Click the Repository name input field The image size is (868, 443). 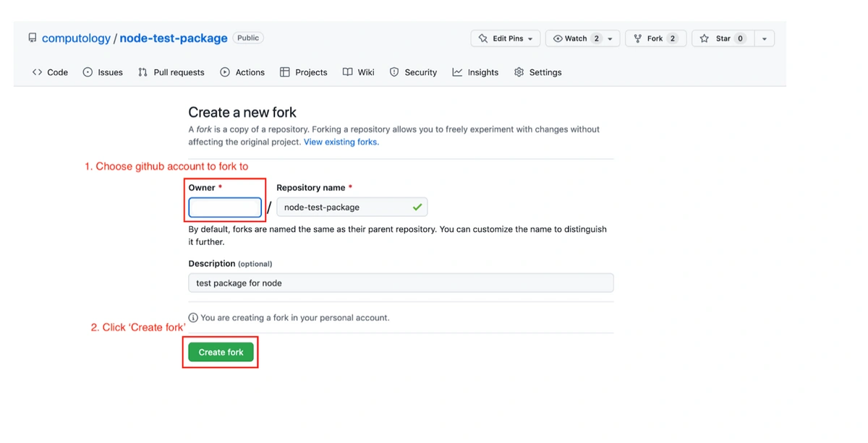[352, 207]
